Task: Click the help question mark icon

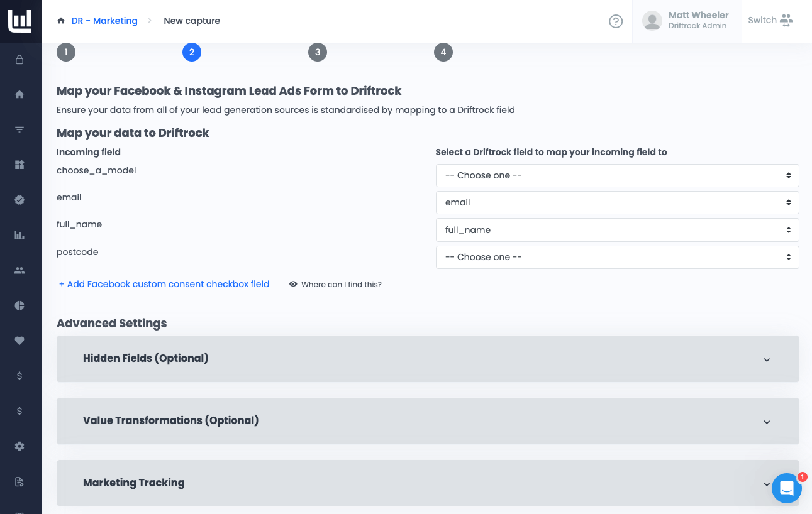Action: (x=615, y=21)
